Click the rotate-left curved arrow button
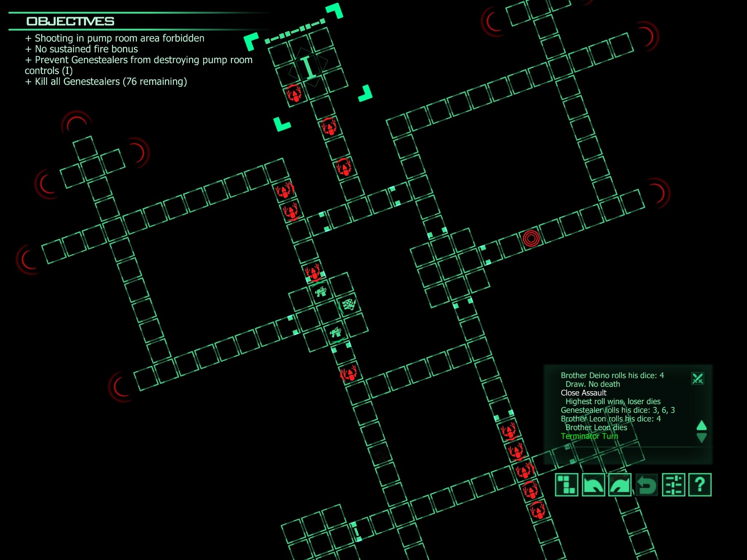The image size is (747, 560). coord(593,485)
